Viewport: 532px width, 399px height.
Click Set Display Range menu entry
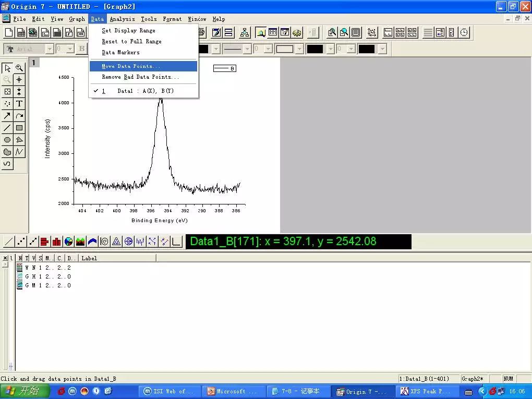tap(143, 31)
